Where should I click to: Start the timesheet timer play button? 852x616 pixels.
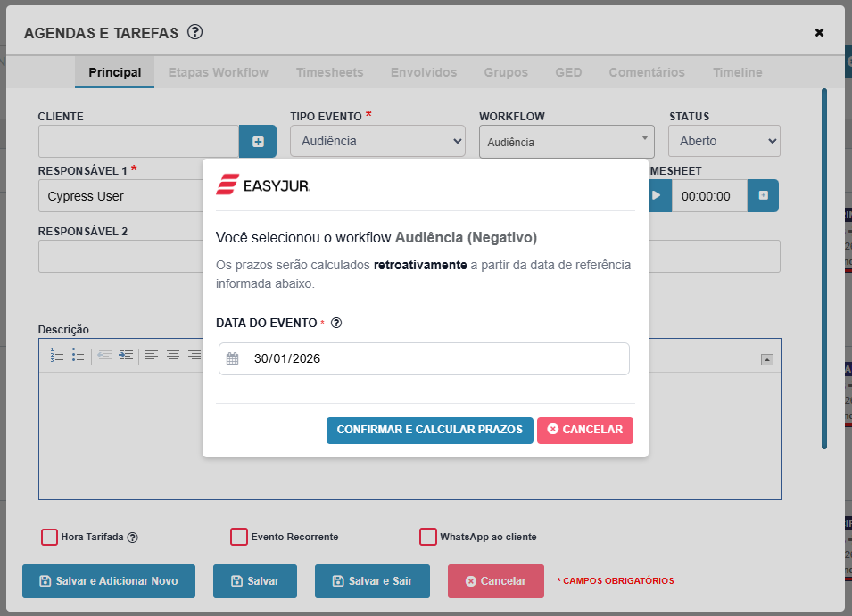click(658, 196)
